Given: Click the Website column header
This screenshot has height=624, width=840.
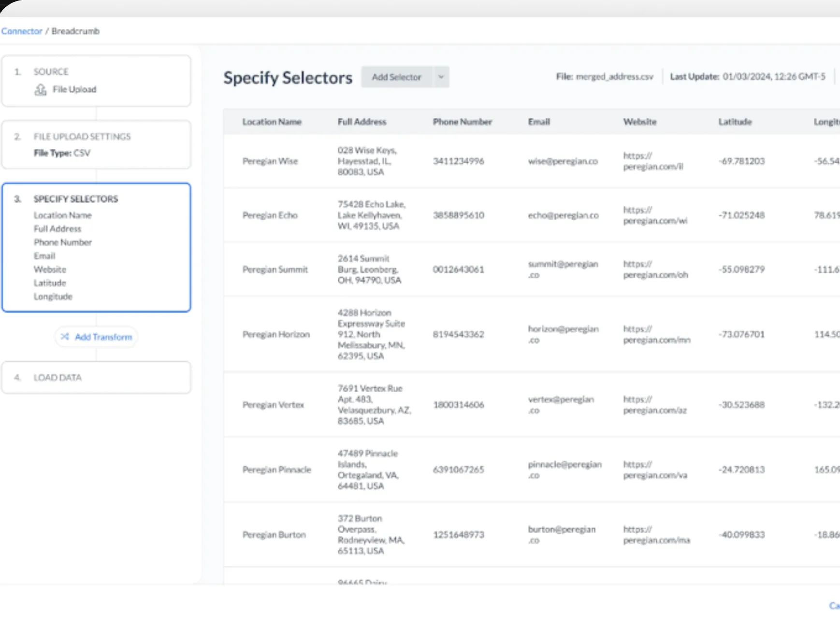Looking at the screenshot, I should point(639,122).
